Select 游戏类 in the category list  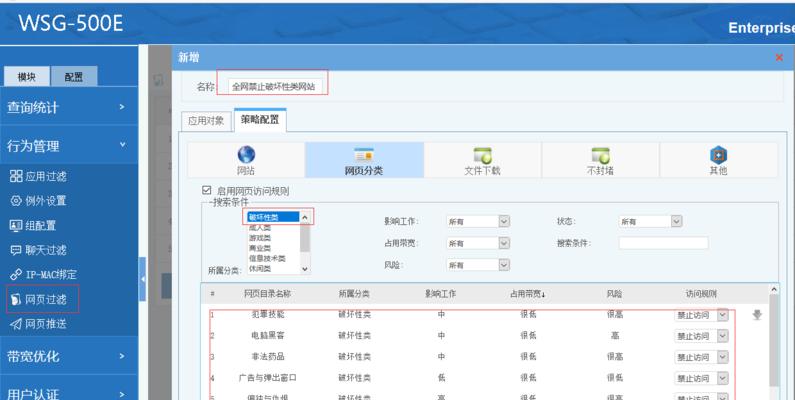pos(260,237)
